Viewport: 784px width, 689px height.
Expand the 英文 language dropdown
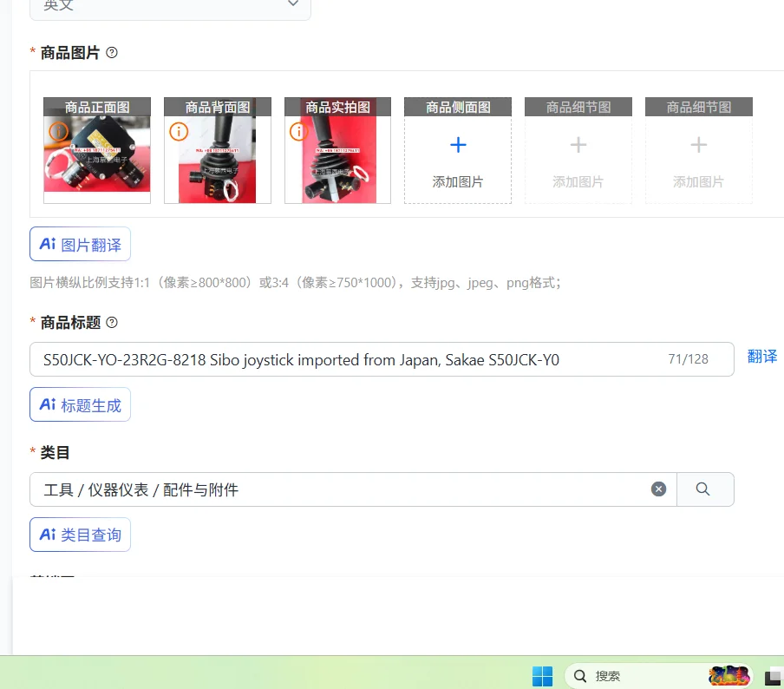(171, 5)
